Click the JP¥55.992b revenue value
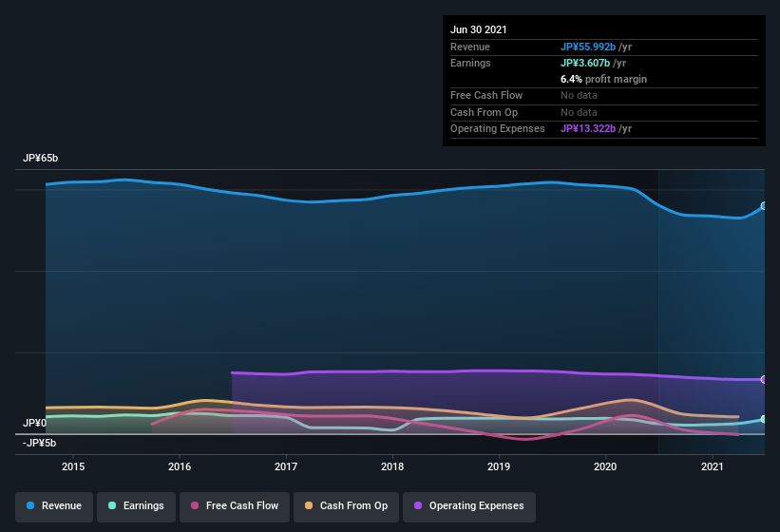 click(588, 47)
